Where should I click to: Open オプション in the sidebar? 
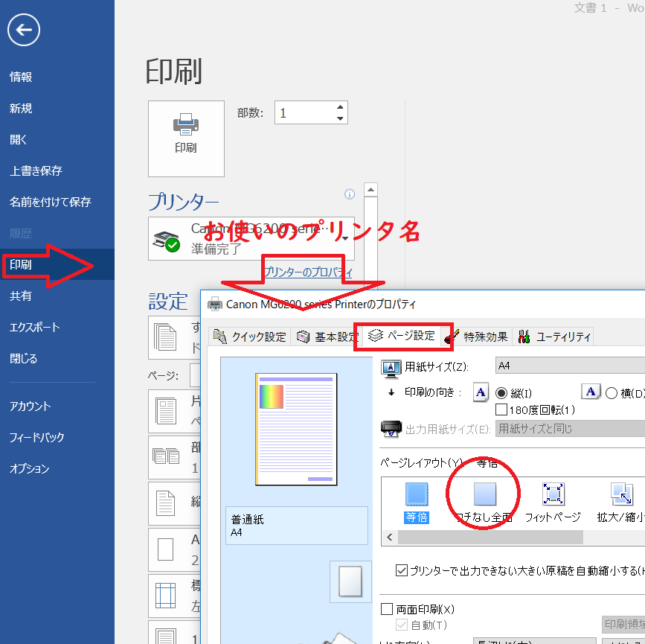pos(29,468)
